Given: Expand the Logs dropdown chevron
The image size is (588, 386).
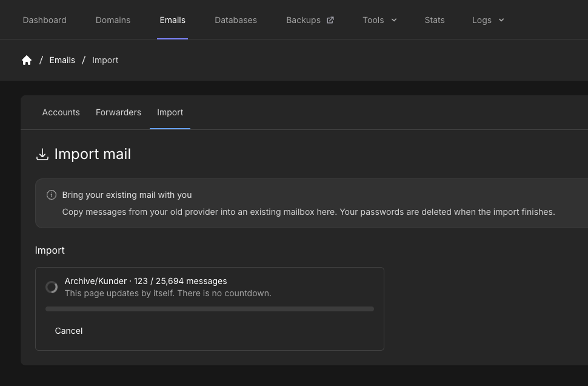Looking at the screenshot, I should click(x=501, y=20).
